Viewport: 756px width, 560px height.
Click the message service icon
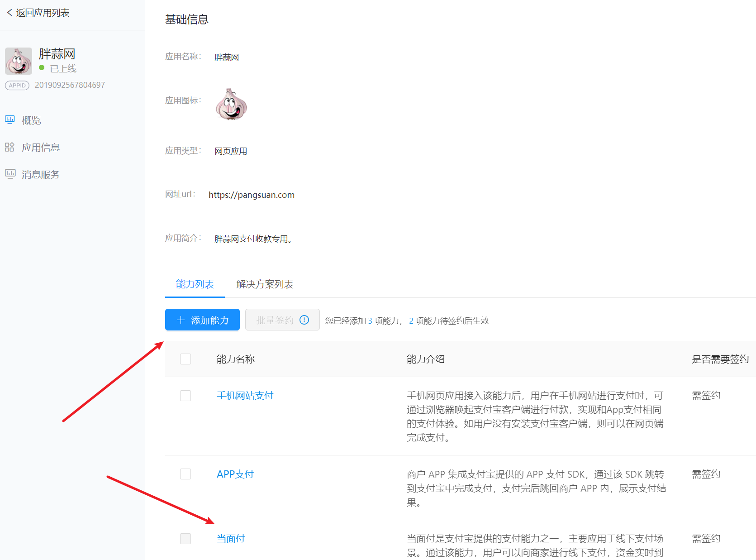10,174
